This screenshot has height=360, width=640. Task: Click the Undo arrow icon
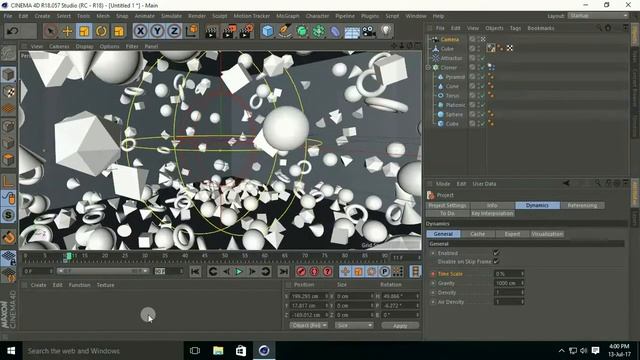click(x=13, y=31)
